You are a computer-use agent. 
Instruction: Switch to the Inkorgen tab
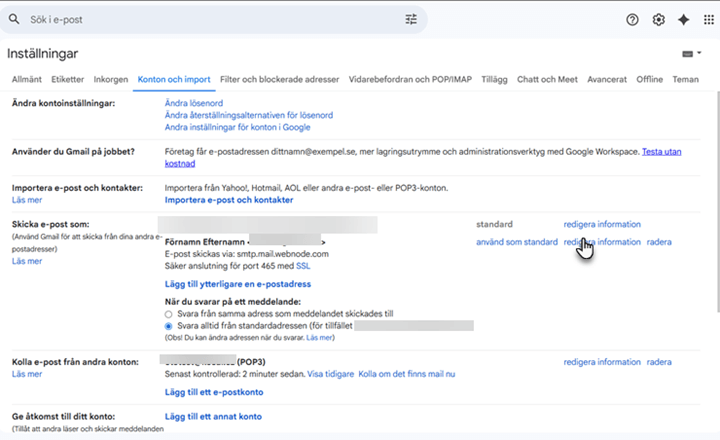[x=111, y=79]
